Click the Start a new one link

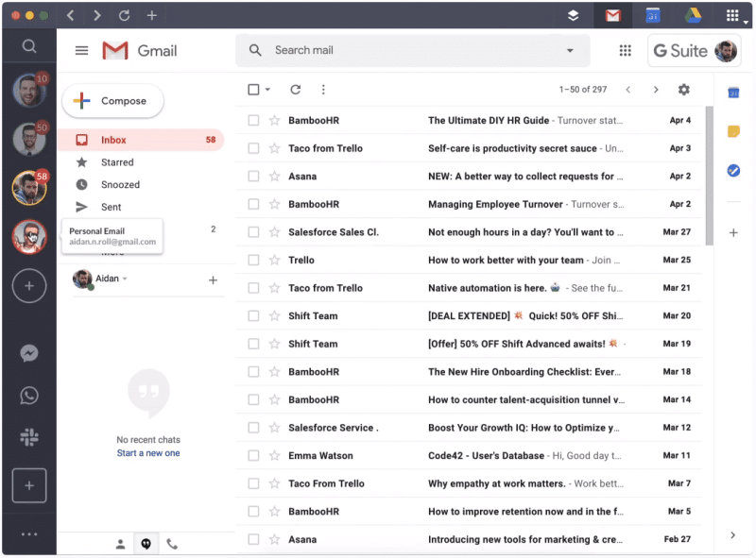(147, 452)
